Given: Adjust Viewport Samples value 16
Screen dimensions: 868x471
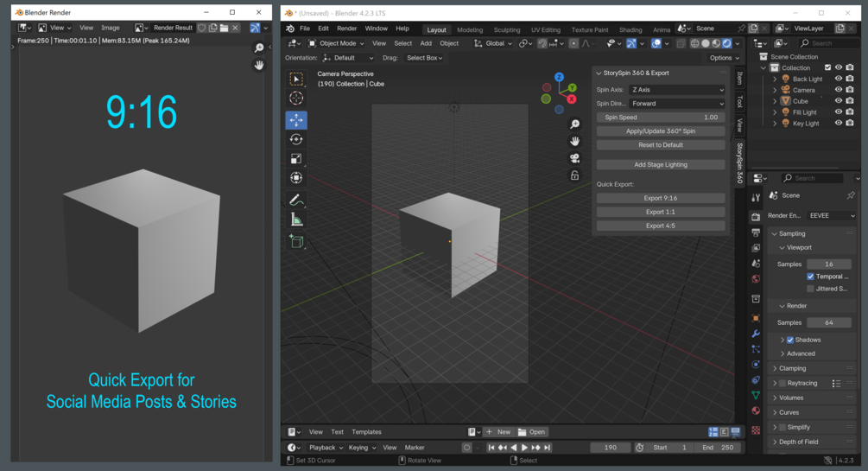Looking at the screenshot, I should (x=828, y=264).
